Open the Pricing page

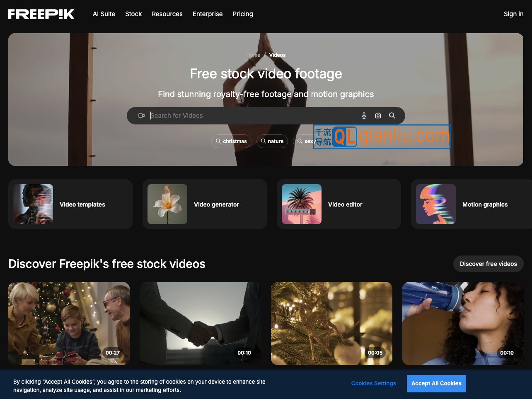pos(243,14)
